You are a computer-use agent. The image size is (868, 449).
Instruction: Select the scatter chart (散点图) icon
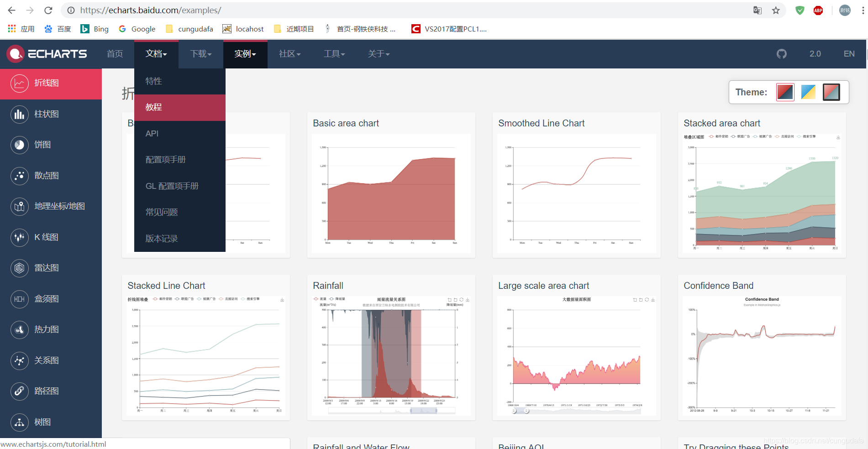click(x=19, y=176)
